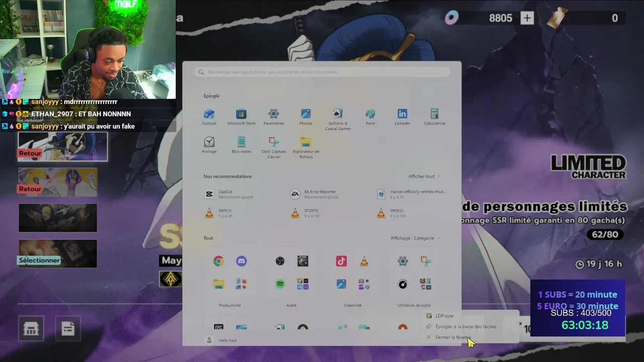Open recommended EA Error Reporter
Screen dimensions: 644x362
314,194
